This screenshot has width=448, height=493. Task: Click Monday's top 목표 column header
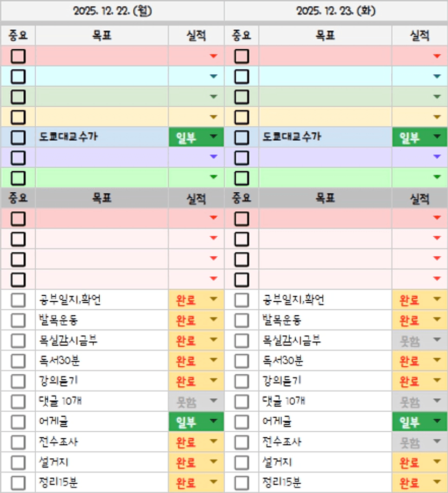102,36
